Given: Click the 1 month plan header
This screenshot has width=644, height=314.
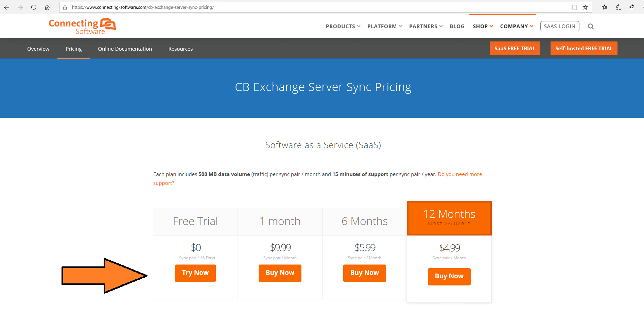Looking at the screenshot, I should 280,221.
